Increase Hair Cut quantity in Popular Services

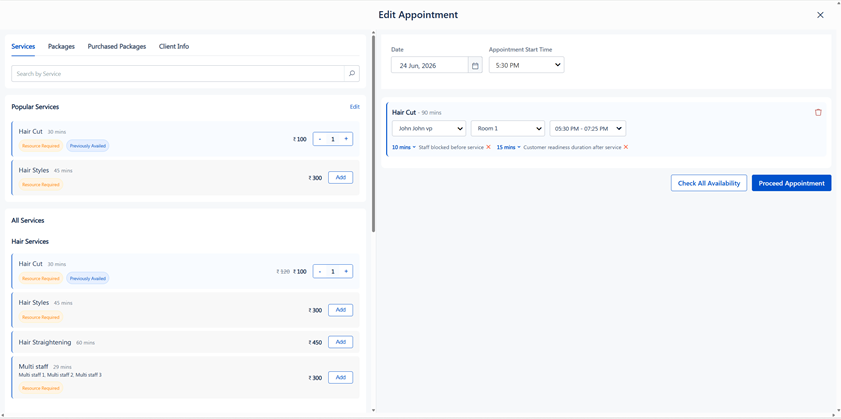pyautogui.click(x=346, y=139)
